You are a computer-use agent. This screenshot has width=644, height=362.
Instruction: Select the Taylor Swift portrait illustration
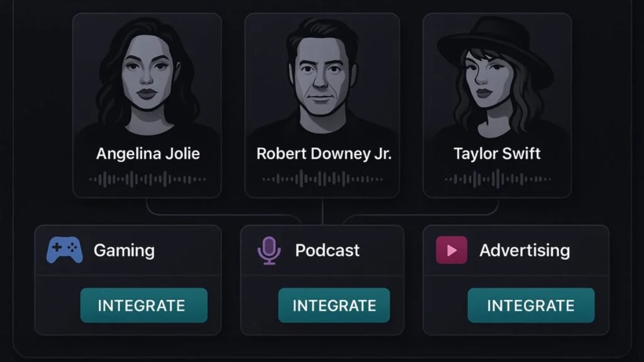[x=497, y=80]
